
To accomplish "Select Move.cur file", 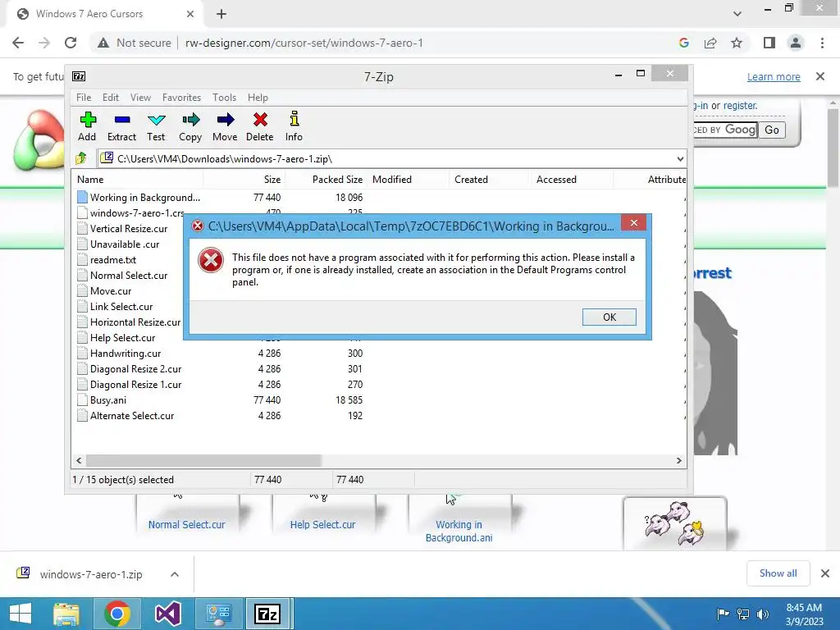I will coord(111,291).
